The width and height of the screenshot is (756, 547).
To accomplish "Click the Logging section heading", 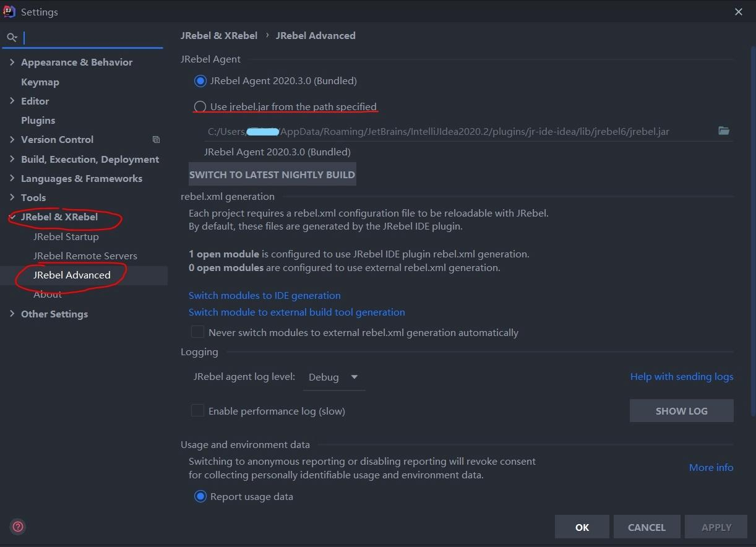I will coord(199,352).
